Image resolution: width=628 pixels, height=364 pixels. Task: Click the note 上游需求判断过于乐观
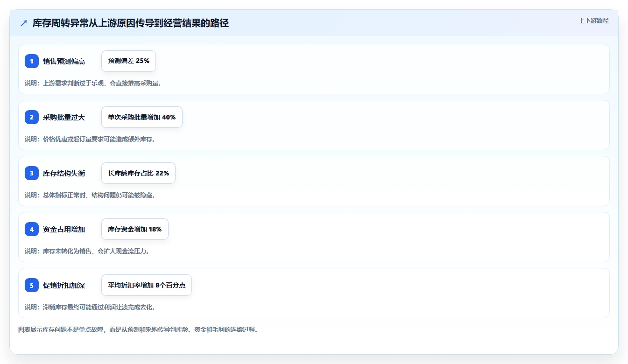click(x=93, y=83)
